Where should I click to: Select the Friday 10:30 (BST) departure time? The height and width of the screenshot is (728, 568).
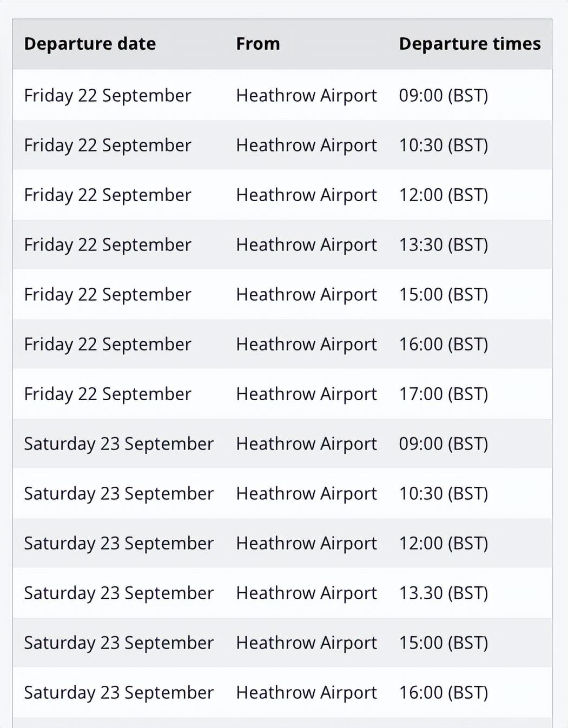point(444,145)
